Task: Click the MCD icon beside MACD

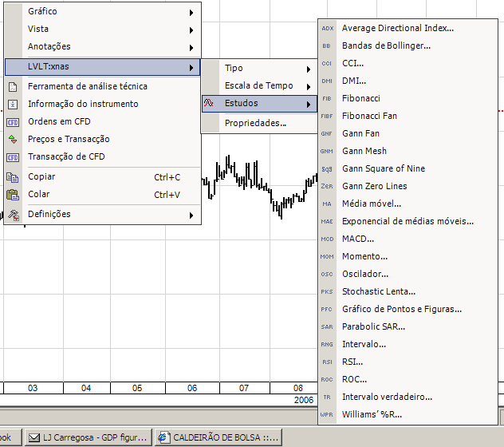Action: [327, 239]
